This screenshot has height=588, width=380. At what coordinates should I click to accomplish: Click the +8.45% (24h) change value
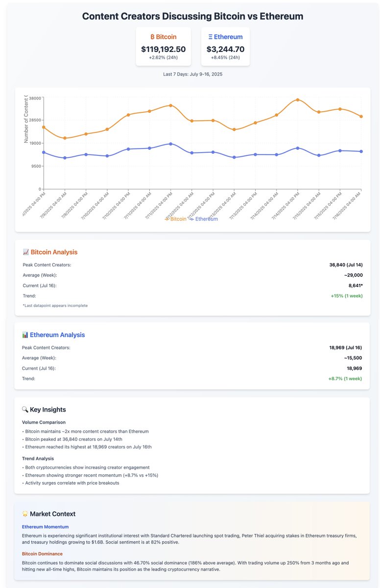[225, 58]
